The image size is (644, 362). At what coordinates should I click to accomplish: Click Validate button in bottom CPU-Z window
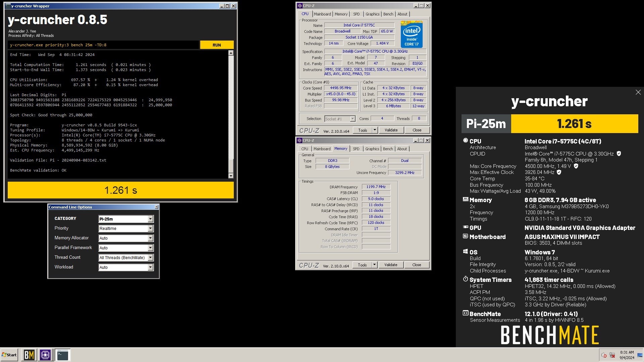(391, 265)
